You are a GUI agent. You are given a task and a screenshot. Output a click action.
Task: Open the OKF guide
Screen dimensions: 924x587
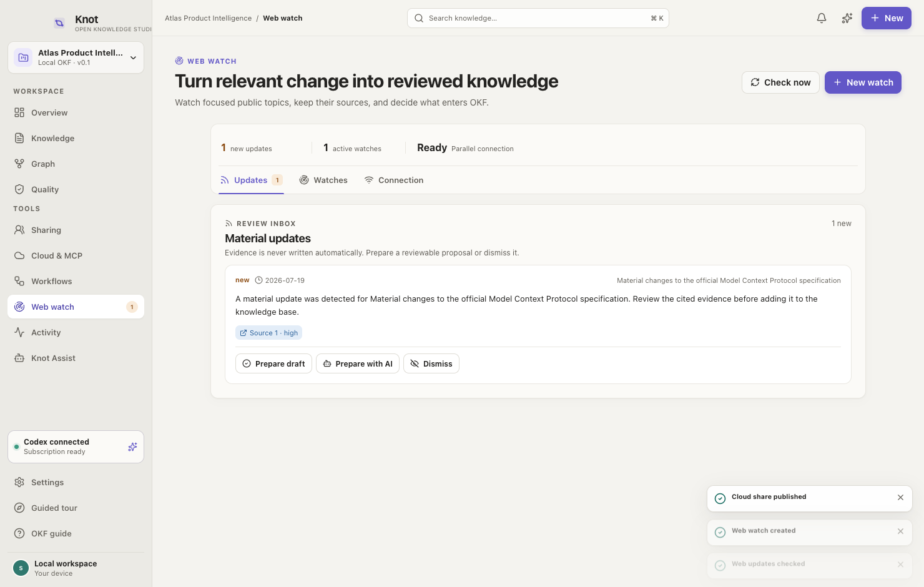pyautogui.click(x=76, y=533)
